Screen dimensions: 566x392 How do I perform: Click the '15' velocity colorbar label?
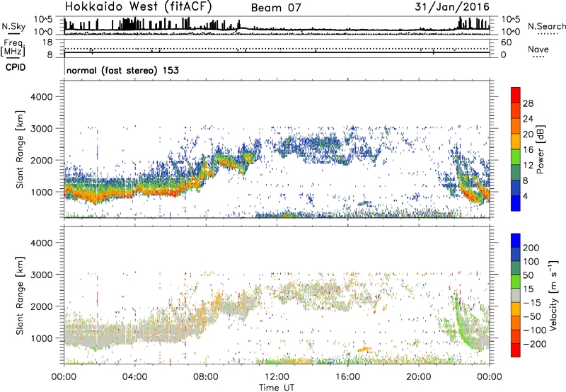click(528, 289)
